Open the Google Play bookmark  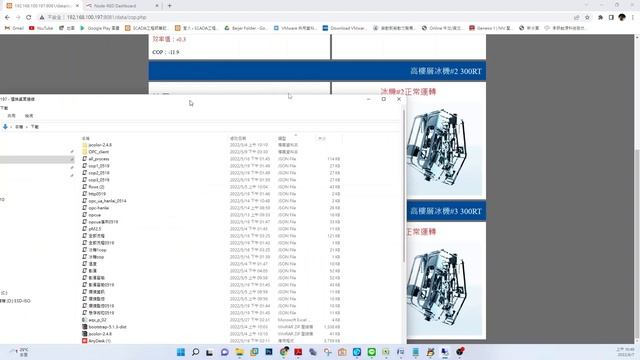pyautogui.click(x=100, y=28)
